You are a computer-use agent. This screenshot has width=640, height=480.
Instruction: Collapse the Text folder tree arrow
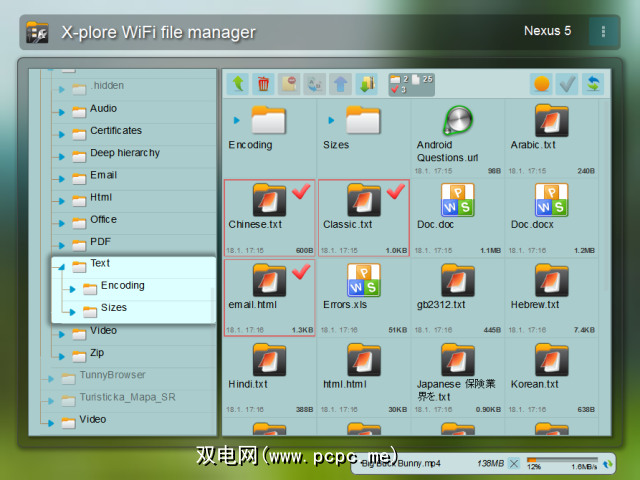tap(62, 267)
